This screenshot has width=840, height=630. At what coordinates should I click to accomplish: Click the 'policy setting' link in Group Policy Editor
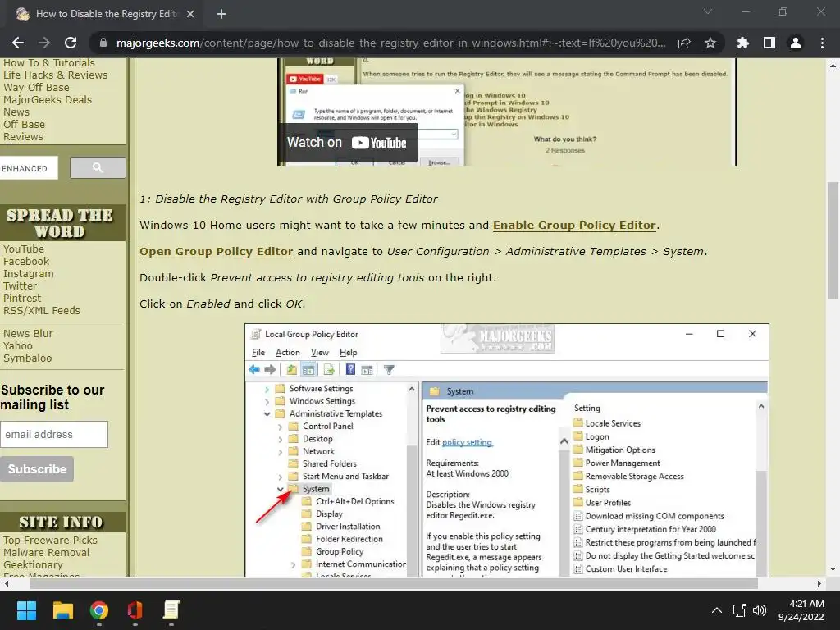click(467, 442)
